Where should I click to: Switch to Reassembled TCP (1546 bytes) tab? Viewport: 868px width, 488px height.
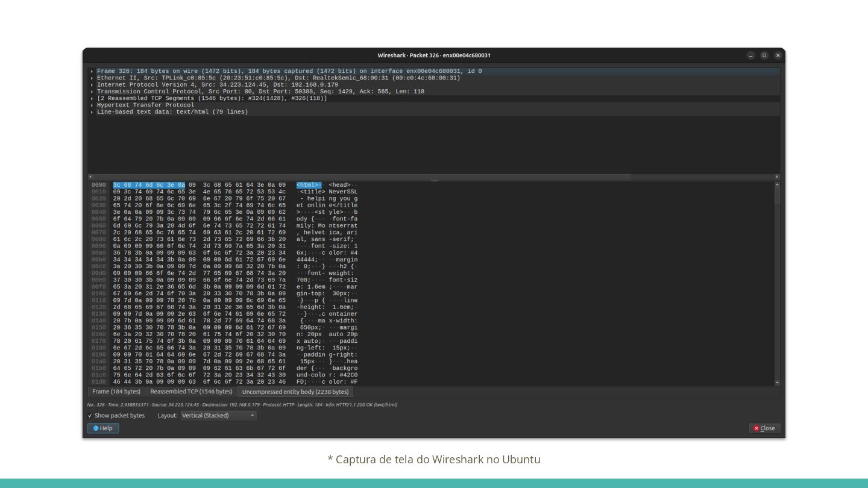(x=191, y=392)
